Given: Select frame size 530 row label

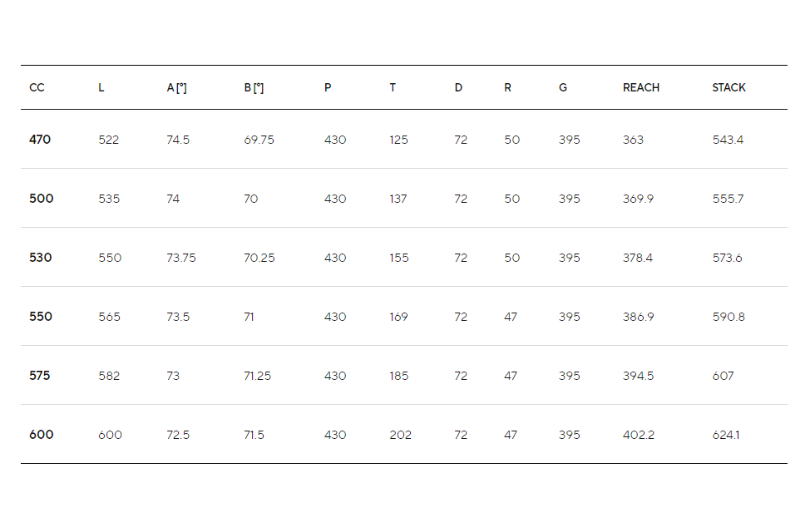Looking at the screenshot, I should click(40, 257).
